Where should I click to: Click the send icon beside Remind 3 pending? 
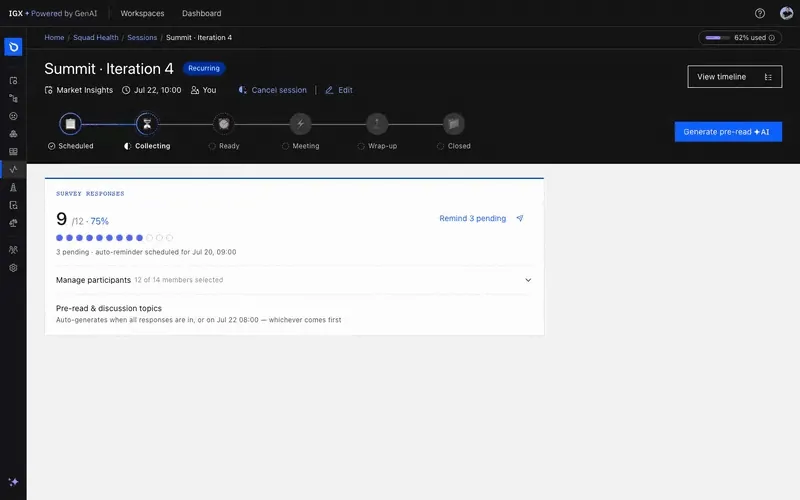(520, 218)
